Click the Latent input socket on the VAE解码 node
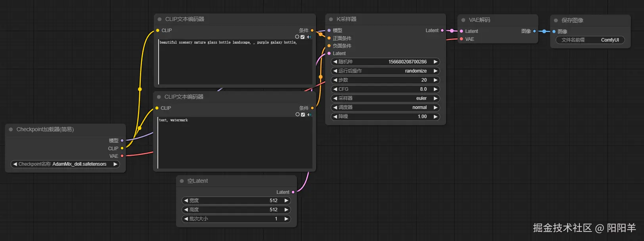644x241 pixels. tap(462, 31)
